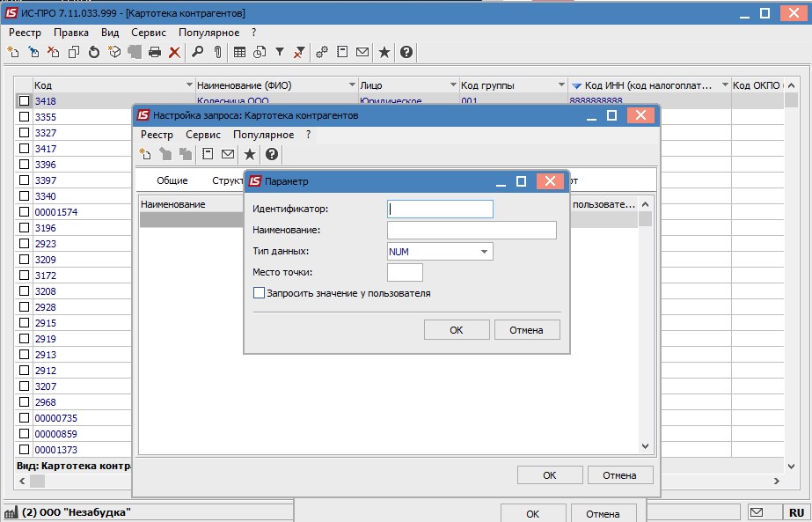Focus the 'Идентификатор' input field

click(440, 209)
